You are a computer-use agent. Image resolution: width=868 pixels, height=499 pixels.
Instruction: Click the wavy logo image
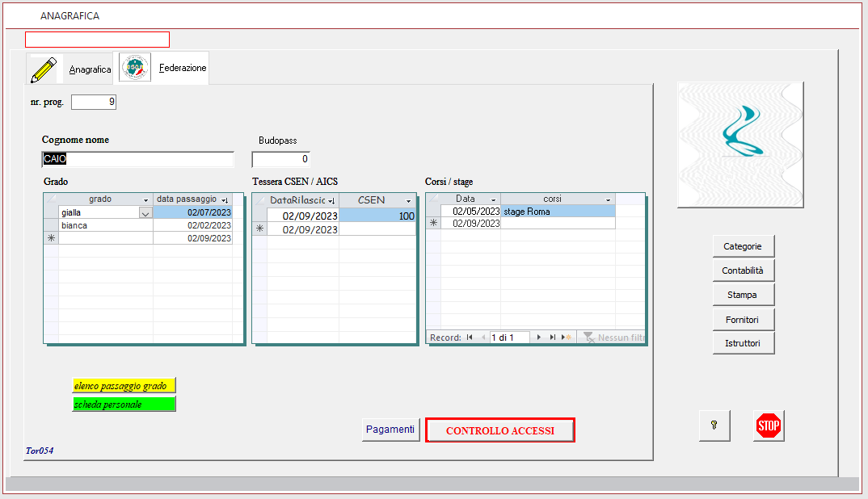740,145
